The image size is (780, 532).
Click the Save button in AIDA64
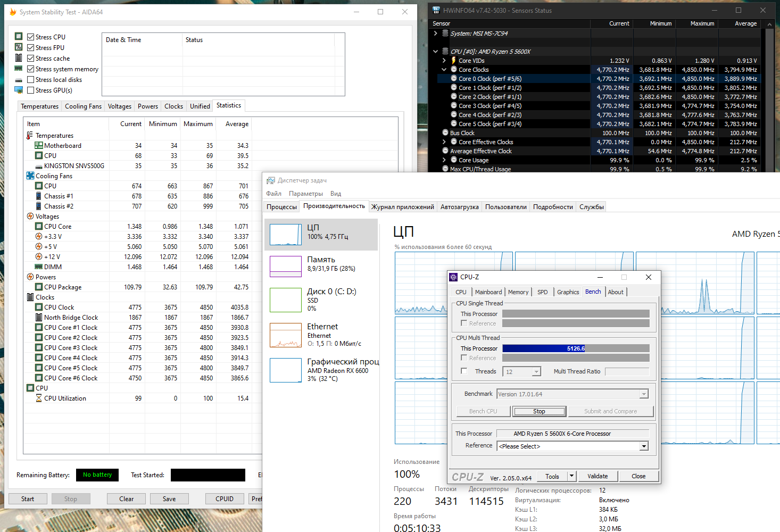pos(169,499)
